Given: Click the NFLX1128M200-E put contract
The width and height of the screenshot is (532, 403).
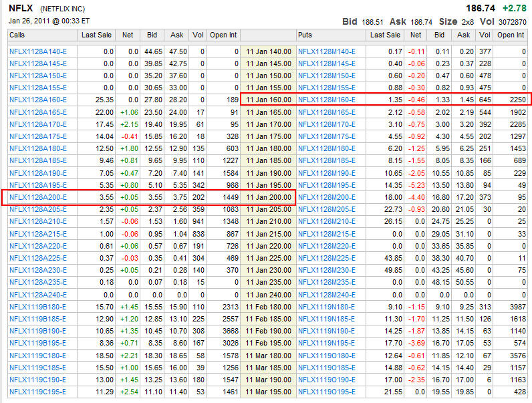Looking at the screenshot, I should [327, 197].
